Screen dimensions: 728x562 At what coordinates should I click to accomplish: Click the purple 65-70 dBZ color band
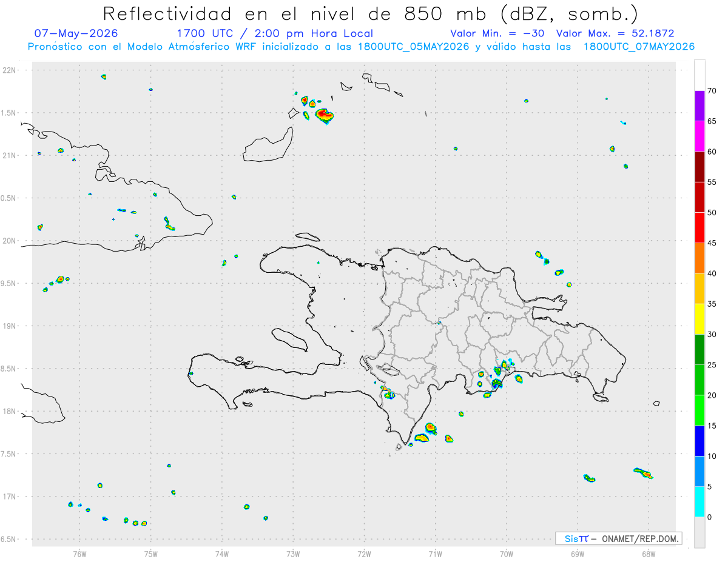pyautogui.click(x=699, y=106)
